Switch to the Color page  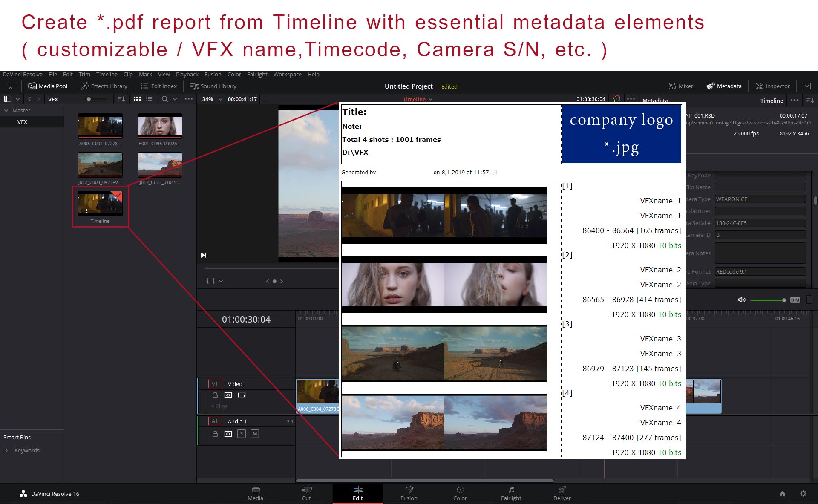460,494
